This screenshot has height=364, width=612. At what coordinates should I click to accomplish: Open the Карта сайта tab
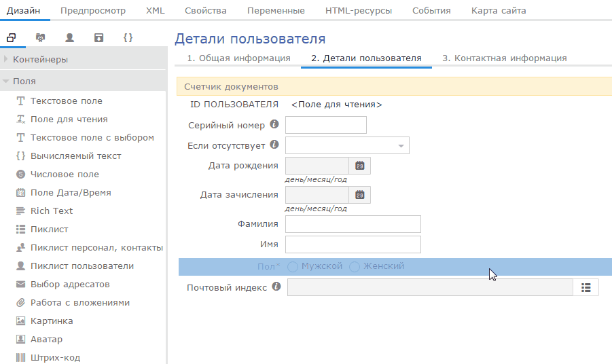(x=499, y=11)
